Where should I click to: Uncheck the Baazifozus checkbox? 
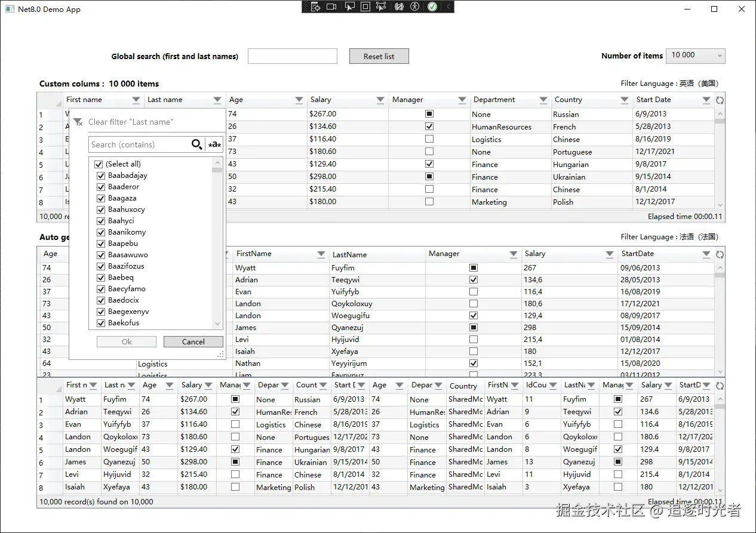(101, 266)
